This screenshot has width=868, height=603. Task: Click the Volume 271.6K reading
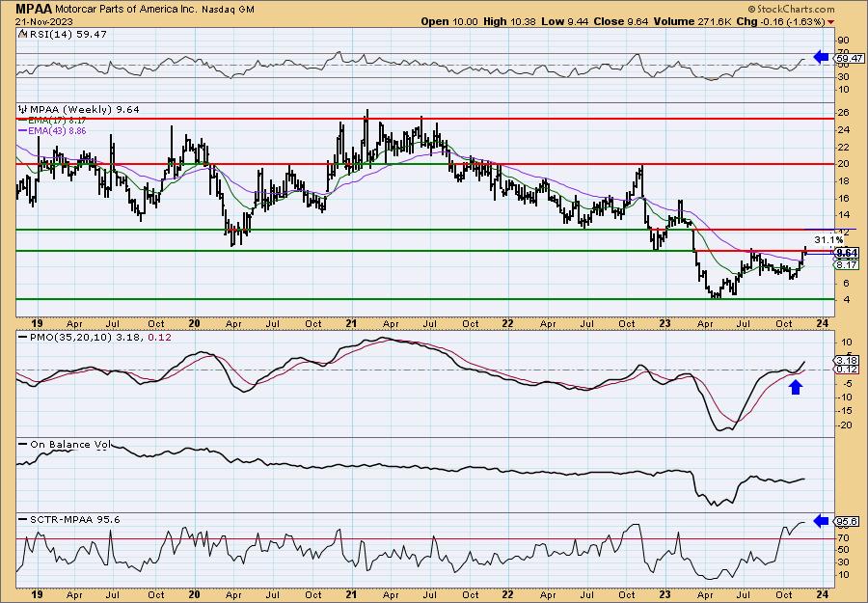coord(693,21)
